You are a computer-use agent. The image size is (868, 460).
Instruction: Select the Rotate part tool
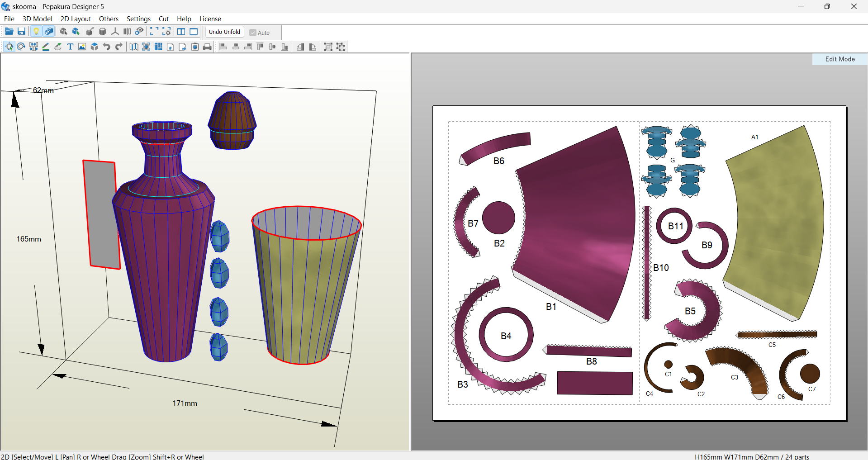pos(21,47)
